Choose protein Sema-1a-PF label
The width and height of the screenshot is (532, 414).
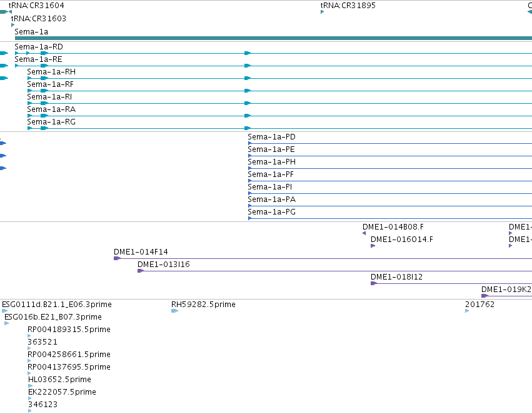[271, 174]
